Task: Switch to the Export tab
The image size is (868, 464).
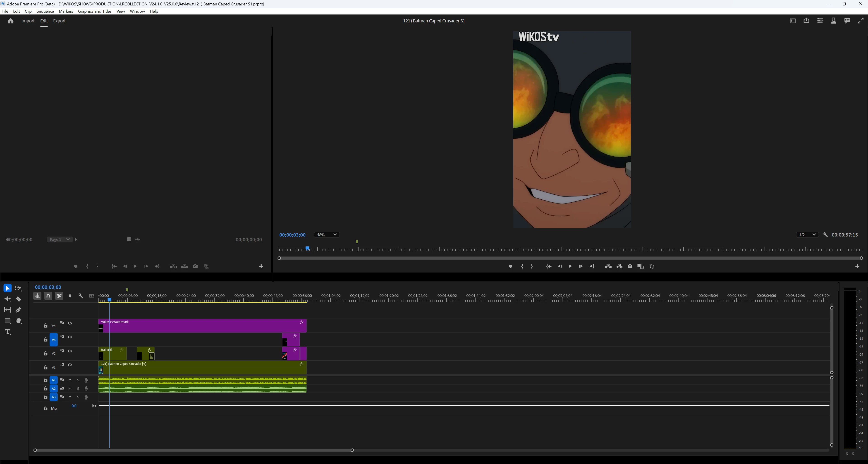Action: click(x=59, y=21)
